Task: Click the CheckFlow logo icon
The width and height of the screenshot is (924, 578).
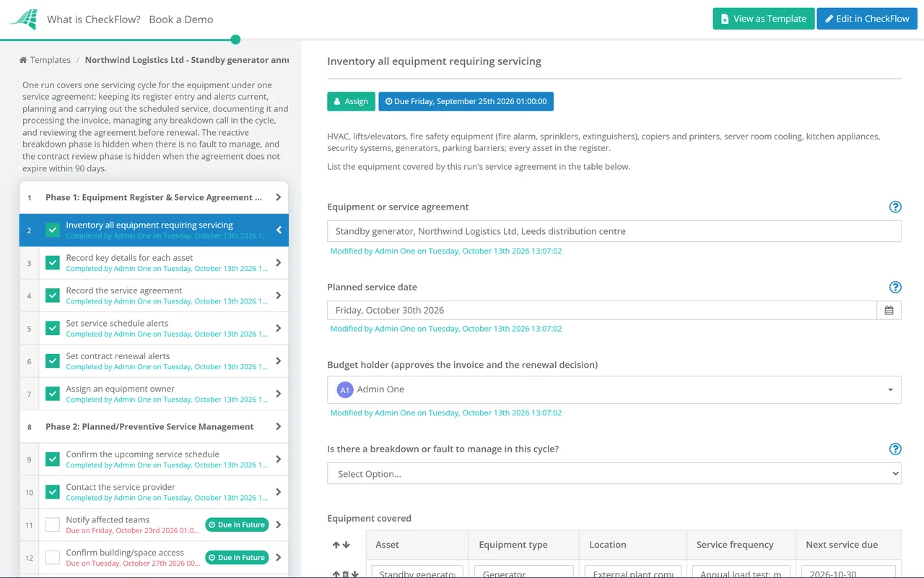Action: (22, 20)
